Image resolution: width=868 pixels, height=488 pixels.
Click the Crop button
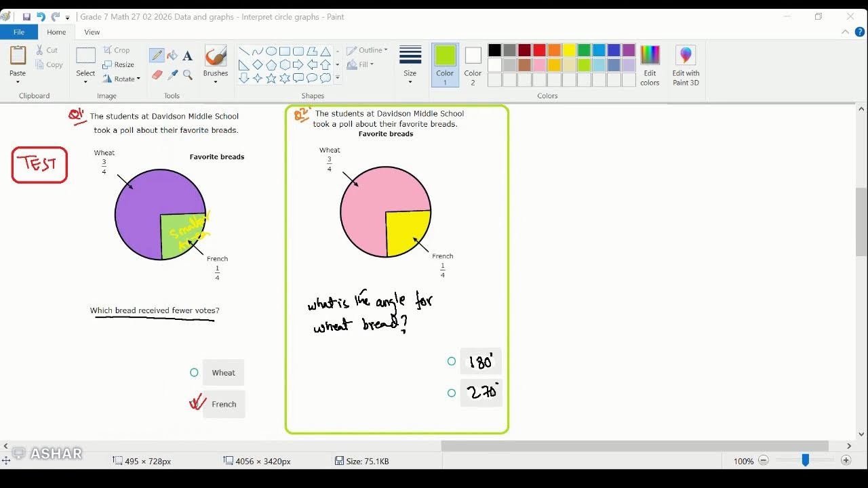116,50
